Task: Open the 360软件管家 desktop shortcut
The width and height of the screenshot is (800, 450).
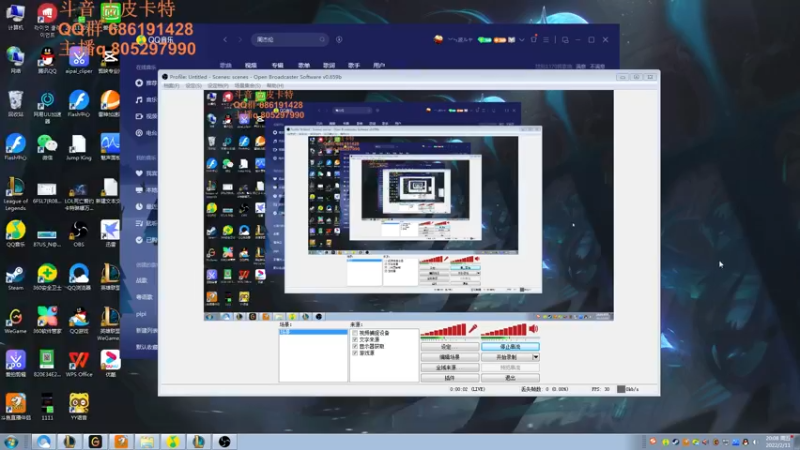Action: (47, 320)
